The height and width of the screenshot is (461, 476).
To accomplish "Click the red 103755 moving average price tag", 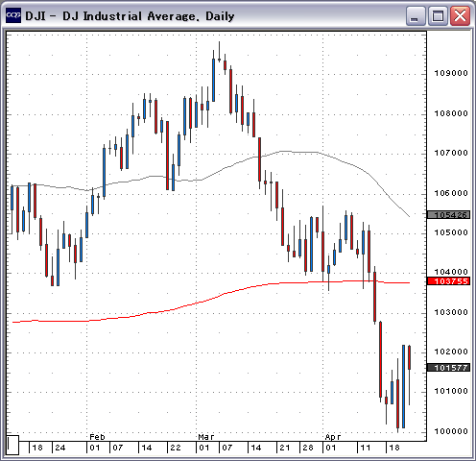I will [x=449, y=281].
